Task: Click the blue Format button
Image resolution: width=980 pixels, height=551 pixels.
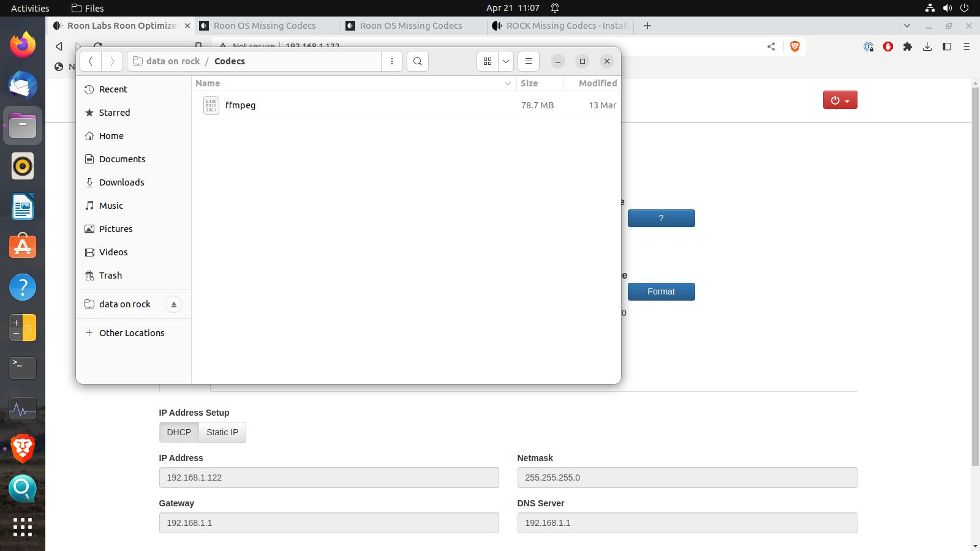Action: [661, 292]
